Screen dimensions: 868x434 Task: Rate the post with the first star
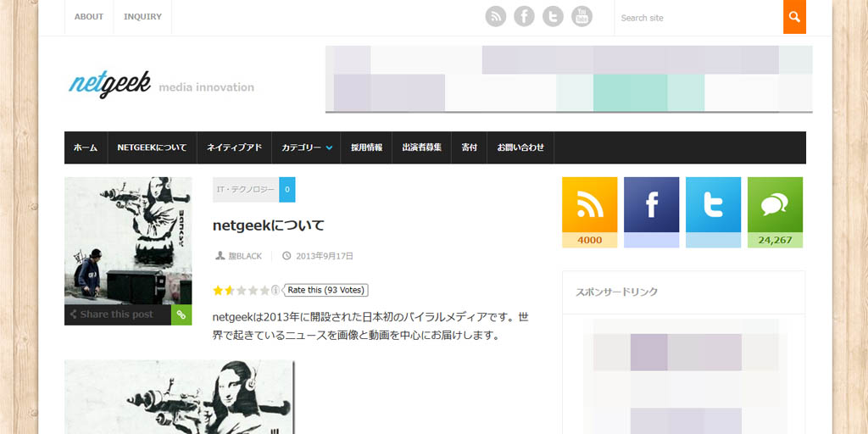click(218, 290)
